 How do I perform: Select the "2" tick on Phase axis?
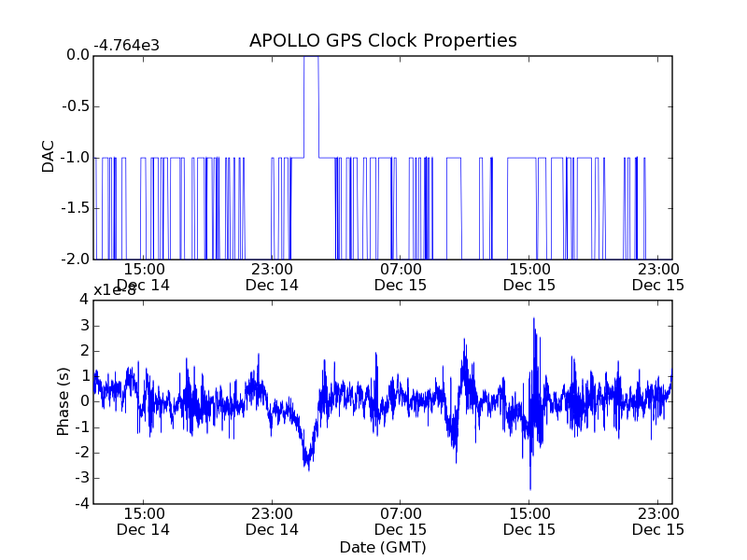click(x=84, y=351)
